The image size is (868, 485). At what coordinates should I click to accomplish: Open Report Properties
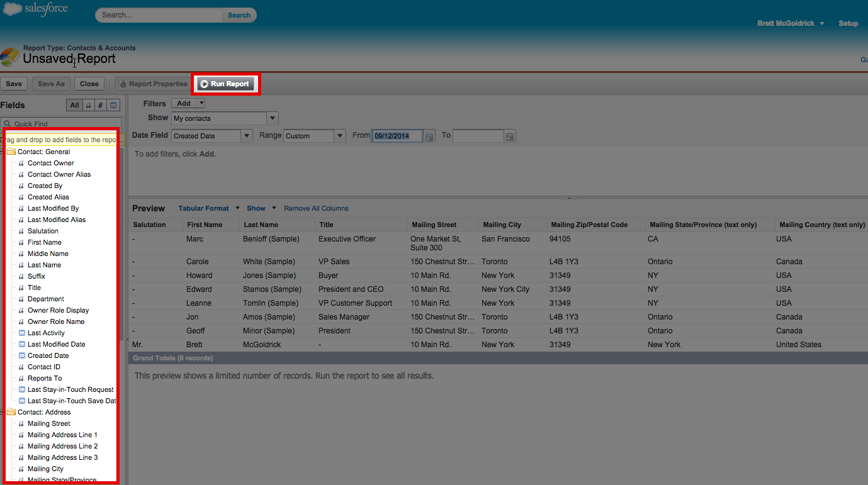153,84
